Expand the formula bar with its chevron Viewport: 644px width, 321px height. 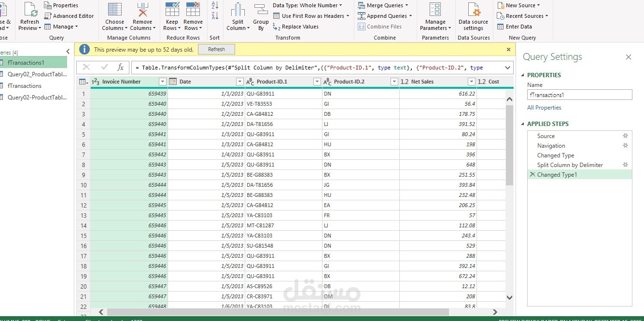(507, 68)
